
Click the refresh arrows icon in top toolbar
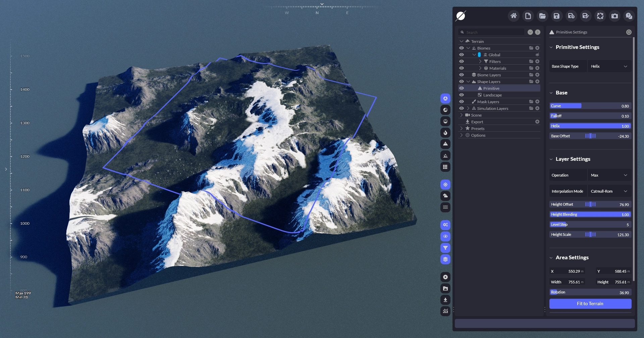click(600, 16)
